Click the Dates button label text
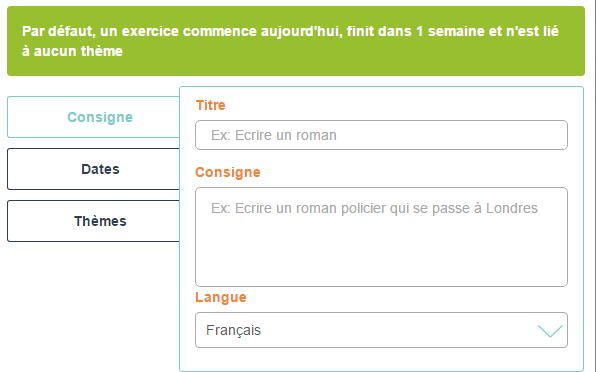The height and width of the screenshot is (372, 596). pyautogui.click(x=100, y=169)
